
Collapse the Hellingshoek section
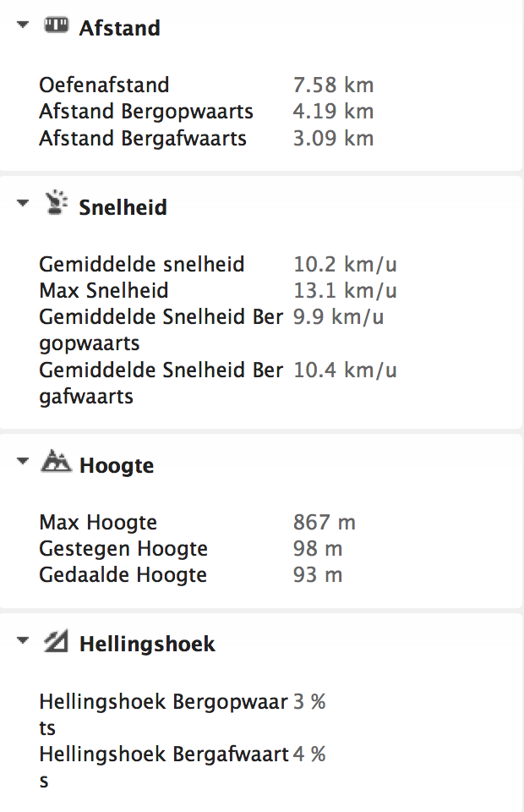point(22,641)
